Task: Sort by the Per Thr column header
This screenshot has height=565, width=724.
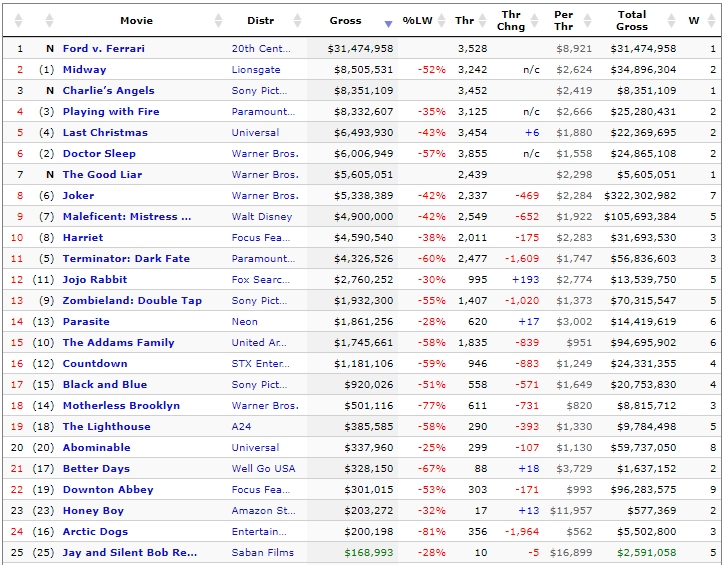Action: (563, 20)
